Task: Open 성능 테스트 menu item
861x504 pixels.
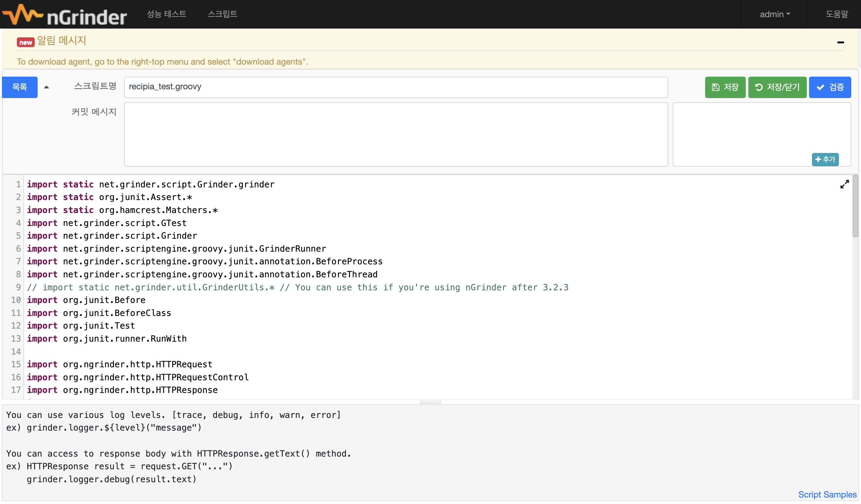Action: pos(167,14)
